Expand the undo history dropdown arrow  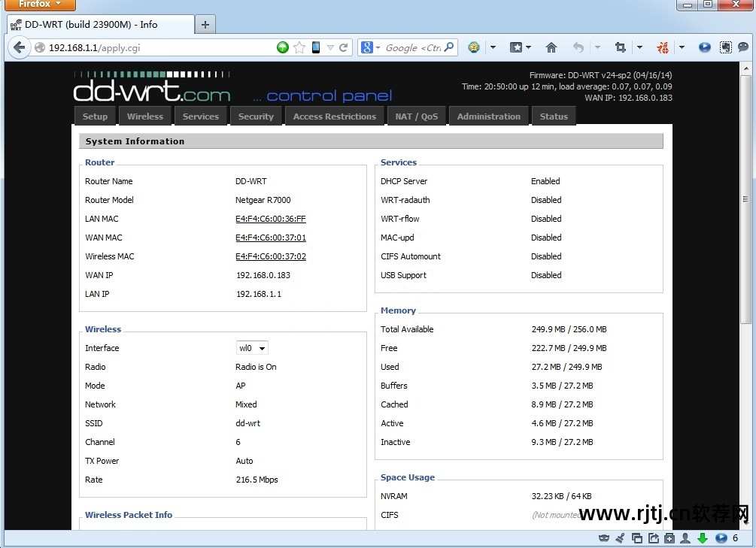(x=597, y=47)
